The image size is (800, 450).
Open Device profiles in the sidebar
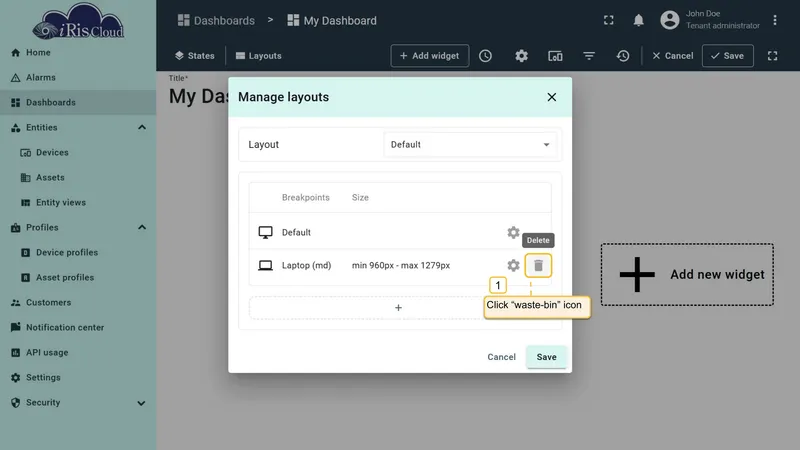coord(78,253)
